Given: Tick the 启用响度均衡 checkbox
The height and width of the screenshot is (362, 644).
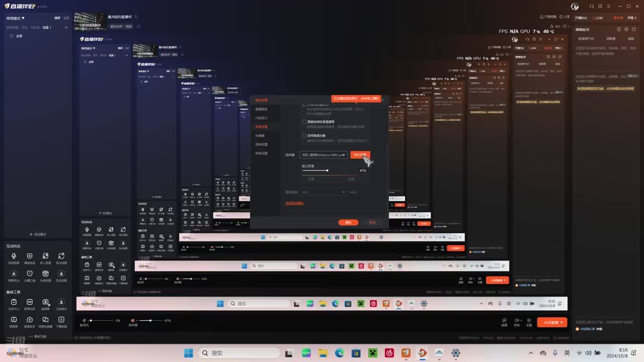Looking at the screenshot, I should click(x=304, y=136).
